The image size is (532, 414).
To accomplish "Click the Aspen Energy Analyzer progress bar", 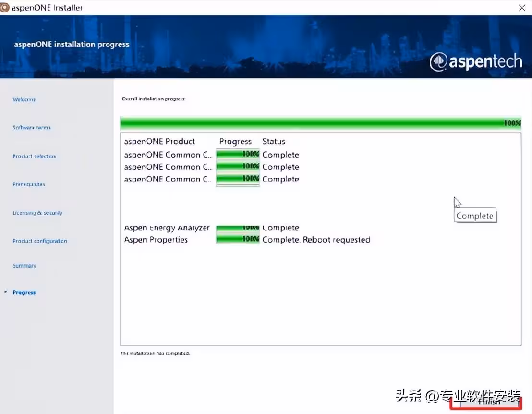I will tap(238, 228).
